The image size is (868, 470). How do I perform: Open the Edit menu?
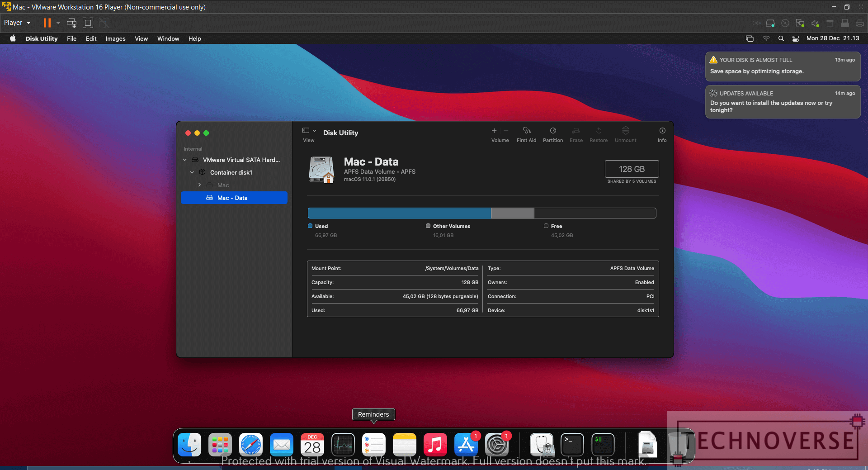pyautogui.click(x=91, y=38)
